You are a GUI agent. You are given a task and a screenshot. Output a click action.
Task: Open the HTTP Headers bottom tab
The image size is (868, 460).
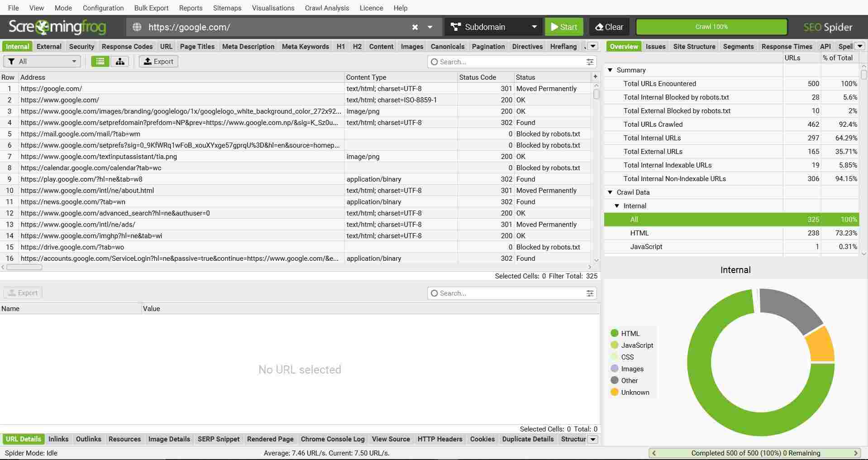(440, 439)
